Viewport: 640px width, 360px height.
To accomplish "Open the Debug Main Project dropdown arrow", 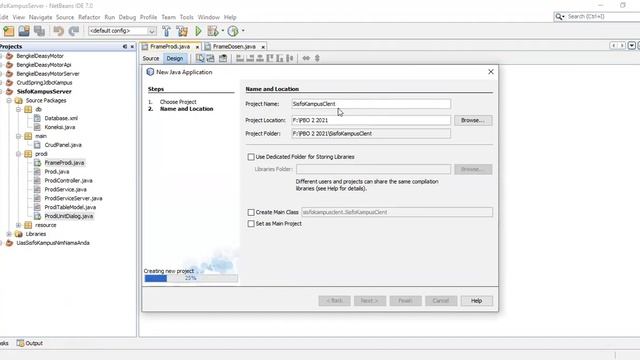I will [222, 31].
